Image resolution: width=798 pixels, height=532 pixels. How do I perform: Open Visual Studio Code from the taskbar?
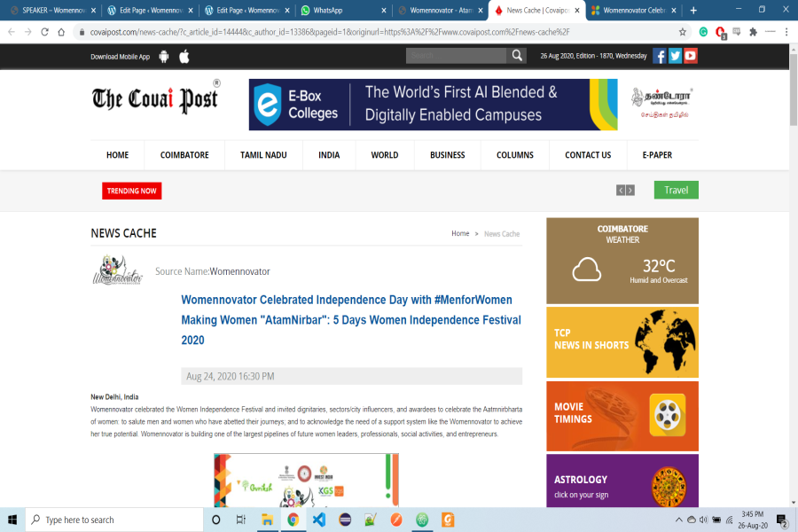click(319, 520)
